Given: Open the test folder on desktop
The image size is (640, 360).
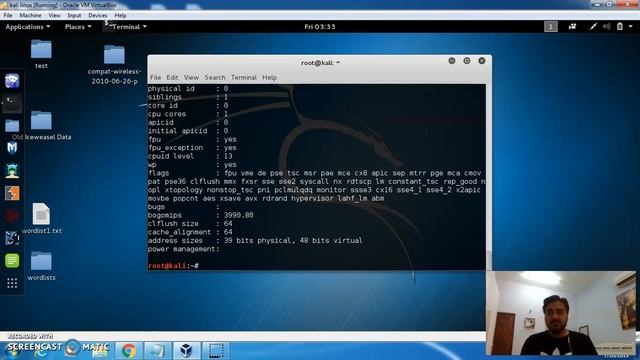Looking at the screenshot, I should tap(41, 54).
